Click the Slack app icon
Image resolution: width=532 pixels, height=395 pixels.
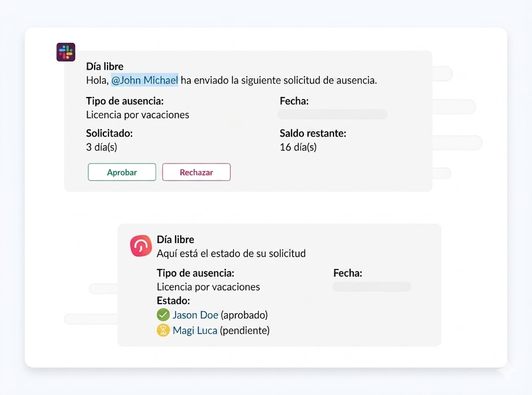[x=65, y=52]
